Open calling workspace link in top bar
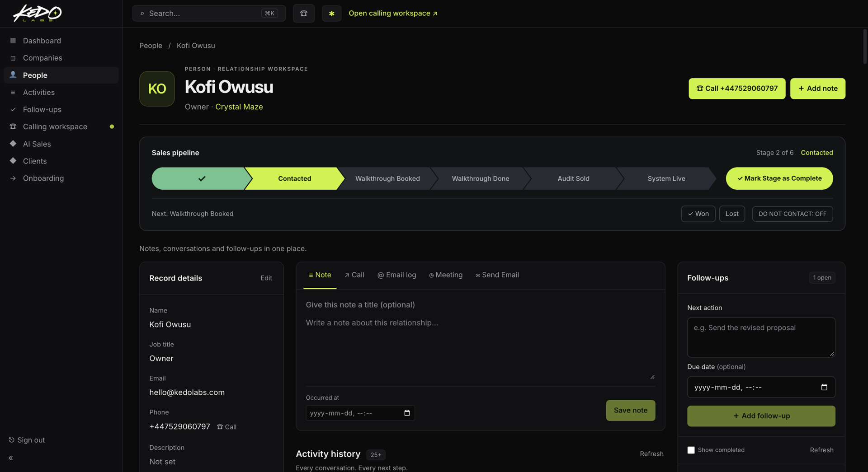 tap(393, 13)
